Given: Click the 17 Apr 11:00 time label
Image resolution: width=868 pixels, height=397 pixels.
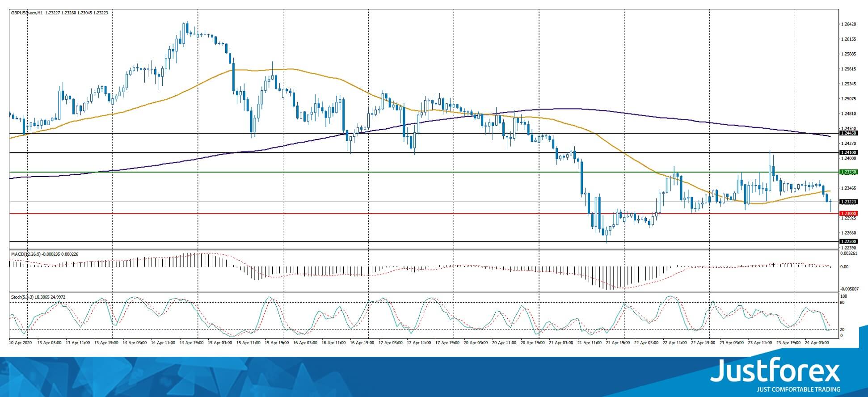Looking at the screenshot, I should coord(419,342).
